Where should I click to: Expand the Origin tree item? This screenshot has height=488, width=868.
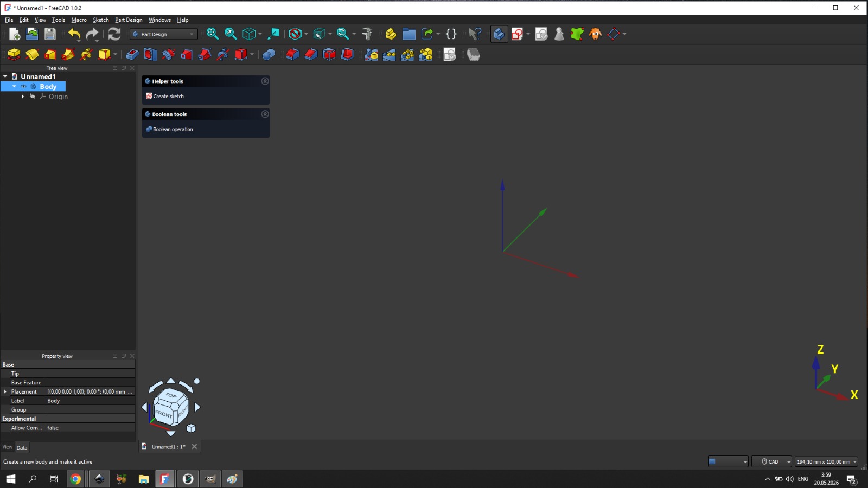click(23, 97)
